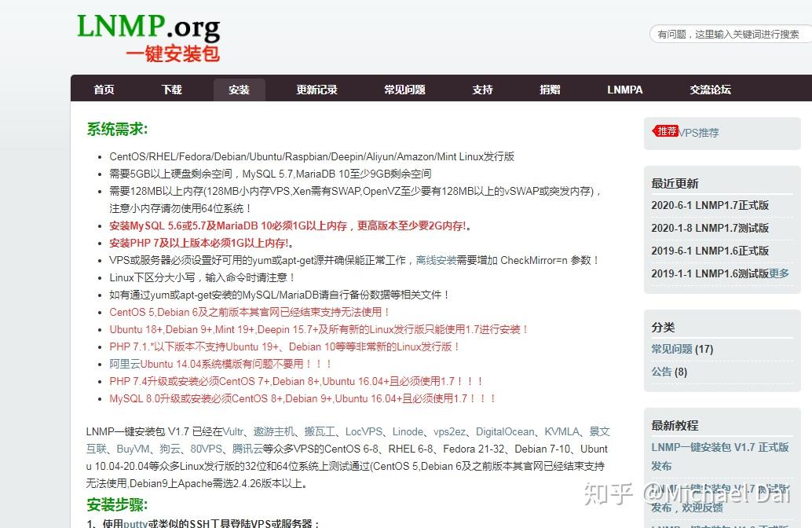Click the 安装步骤 heading

(117, 504)
